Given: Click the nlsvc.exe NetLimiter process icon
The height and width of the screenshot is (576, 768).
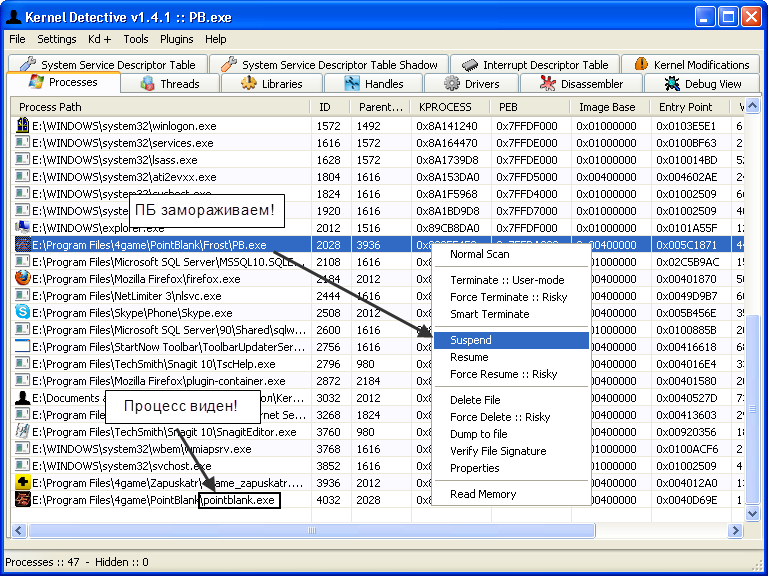Looking at the screenshot, I should (x=23, y=296).
